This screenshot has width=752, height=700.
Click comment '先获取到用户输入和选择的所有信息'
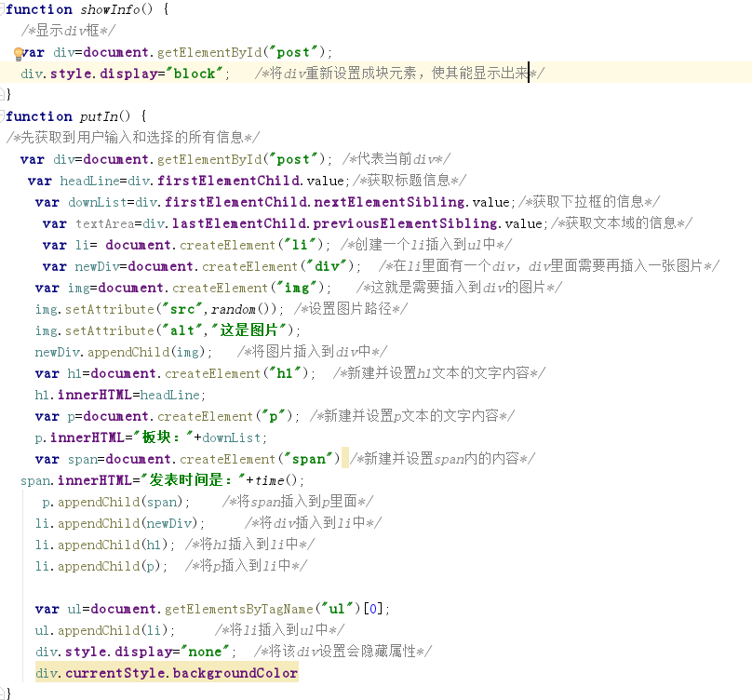(x=132, y=137)
